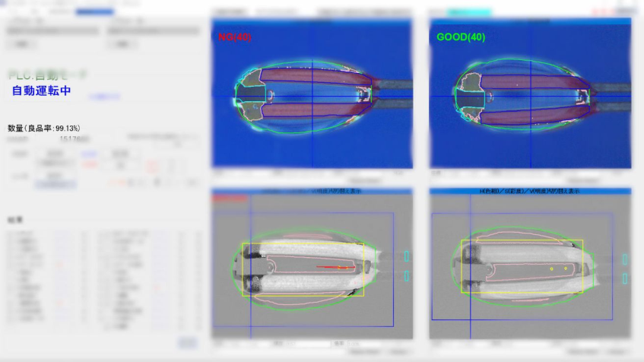Select the bottom-left grayscale inspection image
The height and width of the screenshot is (362, 644).
(312, 266)
